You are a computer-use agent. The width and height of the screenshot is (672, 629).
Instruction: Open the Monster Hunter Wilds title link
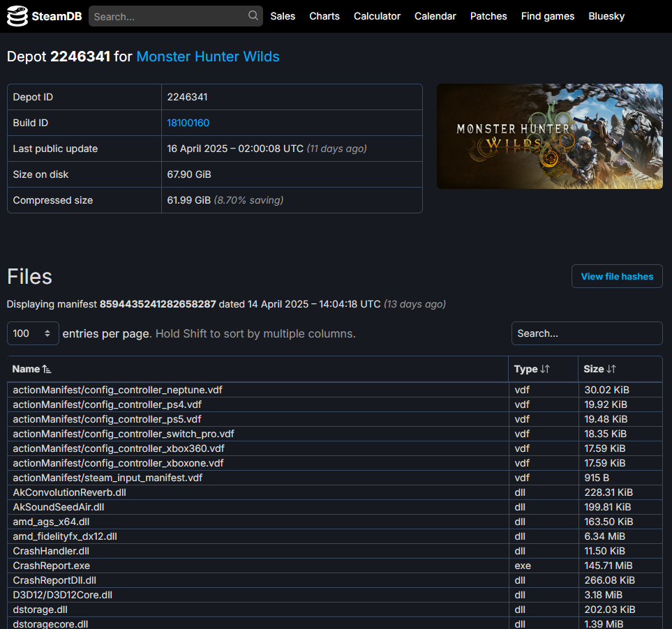point(208,56)
